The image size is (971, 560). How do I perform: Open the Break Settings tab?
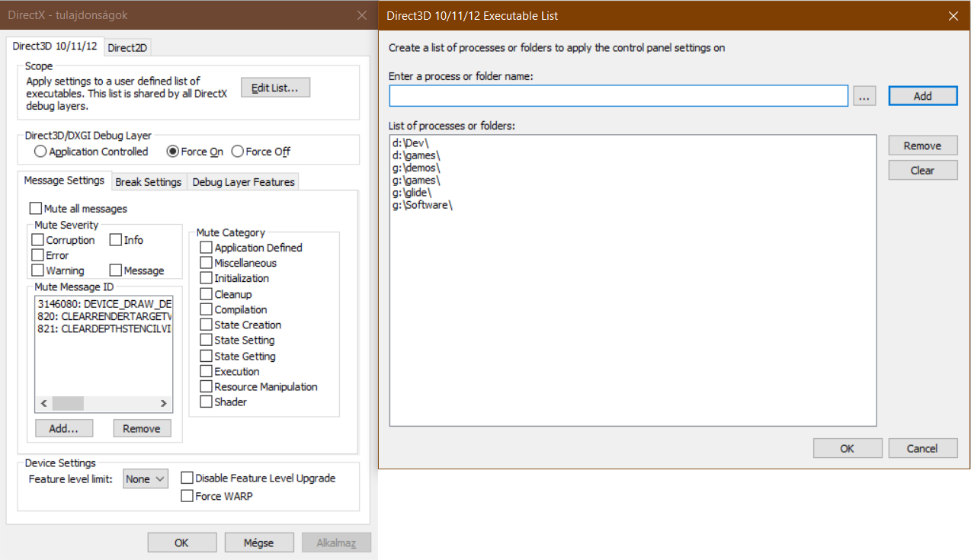point(149,182)
